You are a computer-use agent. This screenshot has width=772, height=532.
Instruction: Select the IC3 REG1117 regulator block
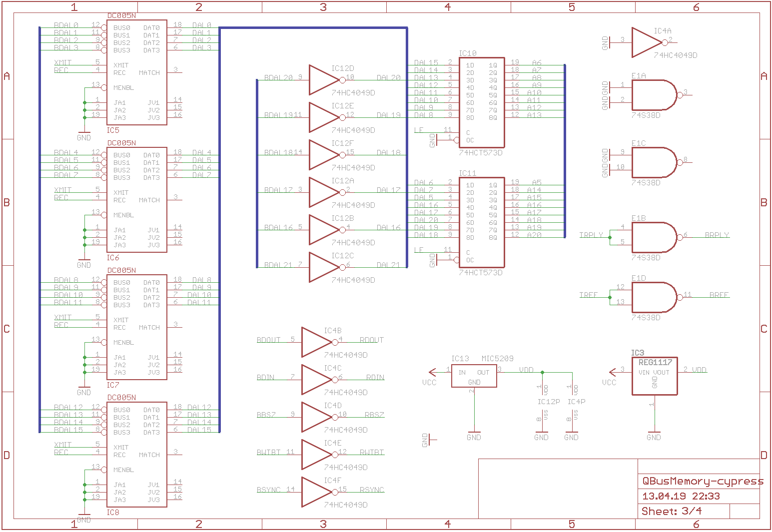[655, 376]
